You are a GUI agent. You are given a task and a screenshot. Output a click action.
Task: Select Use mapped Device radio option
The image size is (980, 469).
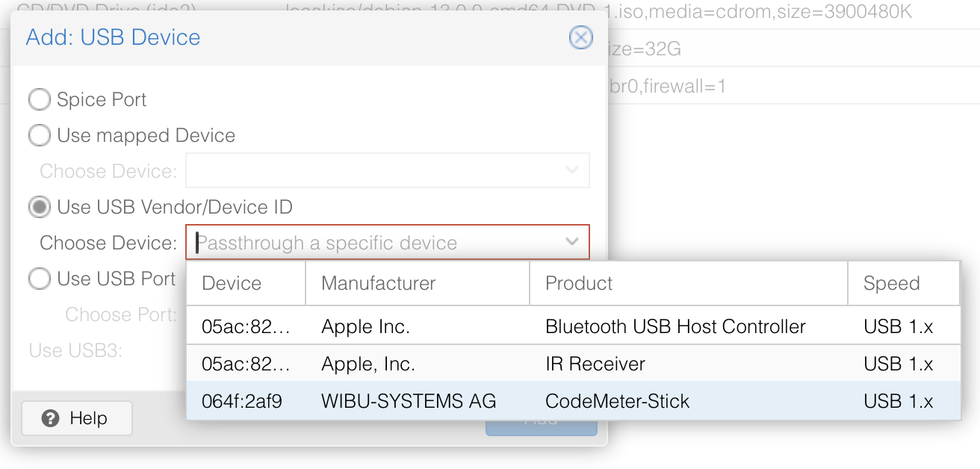click(39, 135)
